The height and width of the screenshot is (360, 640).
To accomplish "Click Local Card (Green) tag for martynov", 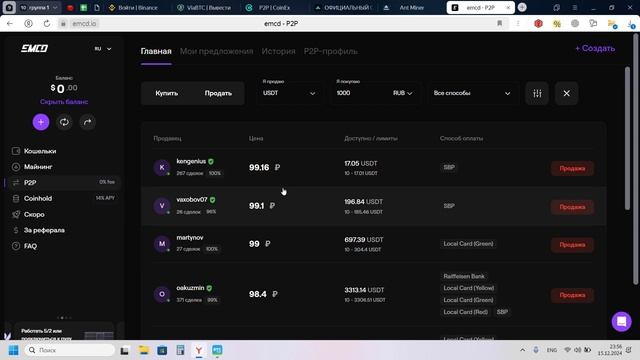I will [468, 244].
